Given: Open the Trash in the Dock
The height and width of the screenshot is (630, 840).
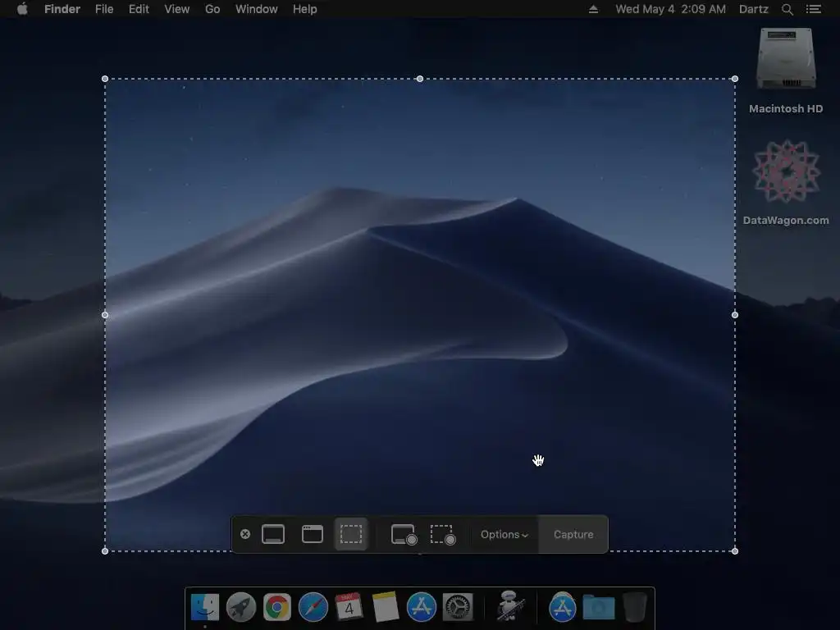Looking at the screenshot, I should (x=635, y=608).
